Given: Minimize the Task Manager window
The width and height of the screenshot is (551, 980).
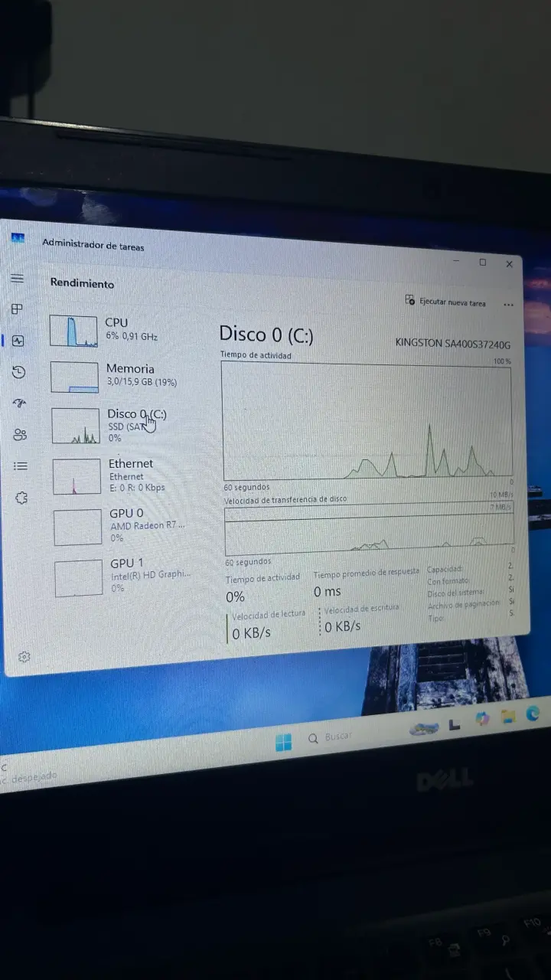Looking at the screenshot, I should pos(456,261).
